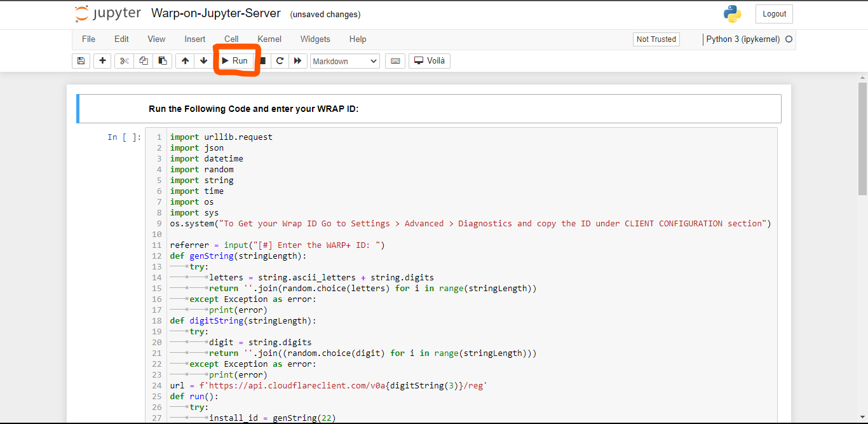This screenshot has height=424, width=868.
Task: Open the Insert menu
Action: (x=195, y=39)
